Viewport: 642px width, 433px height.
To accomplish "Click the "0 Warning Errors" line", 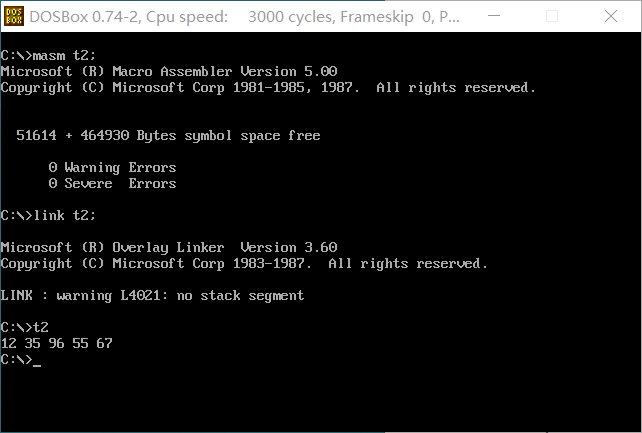I will point(112,168).
